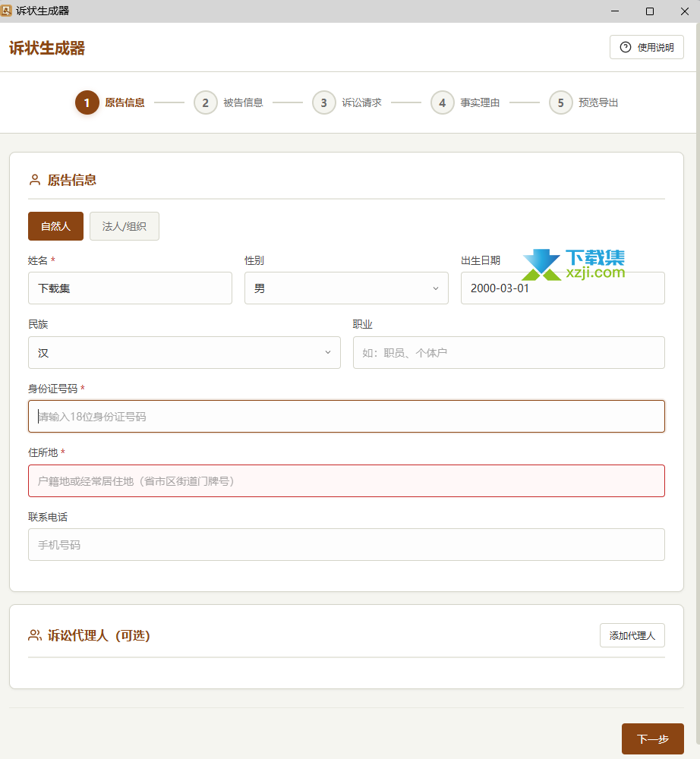This screenshot has width=700, height=759.
Task: Click the 联系电话 phone number field
Action: pyautogui.click(x=346, y=545)
